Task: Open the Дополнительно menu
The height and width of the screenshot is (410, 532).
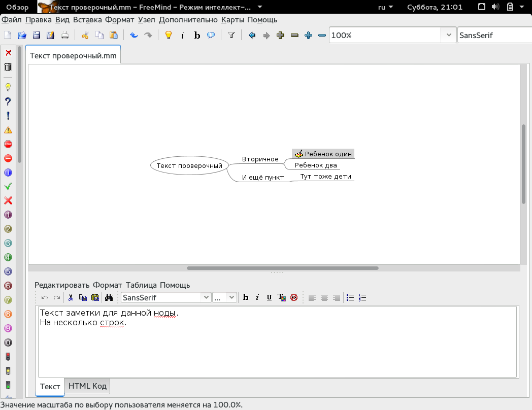Action: pos(188,20)
